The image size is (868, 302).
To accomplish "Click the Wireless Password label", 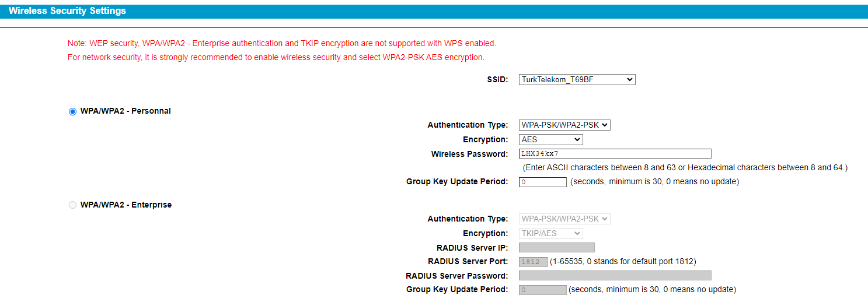I will coord(469,154).
